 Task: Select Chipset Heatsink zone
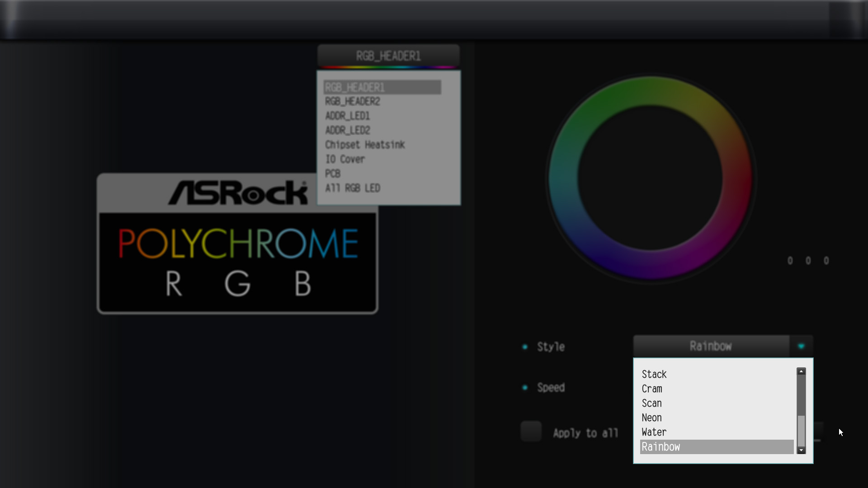pyautogui.click(x=365, y=145)
